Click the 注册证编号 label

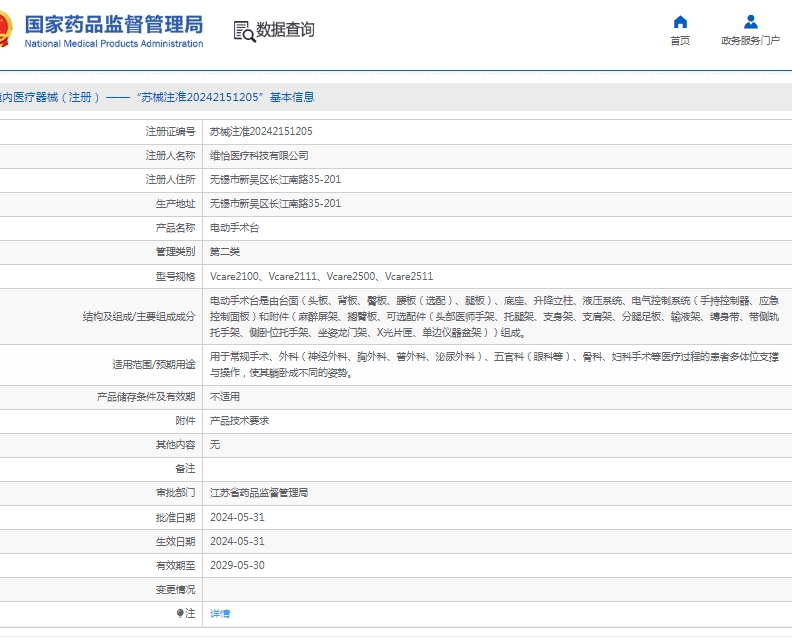tap(170, 131)
